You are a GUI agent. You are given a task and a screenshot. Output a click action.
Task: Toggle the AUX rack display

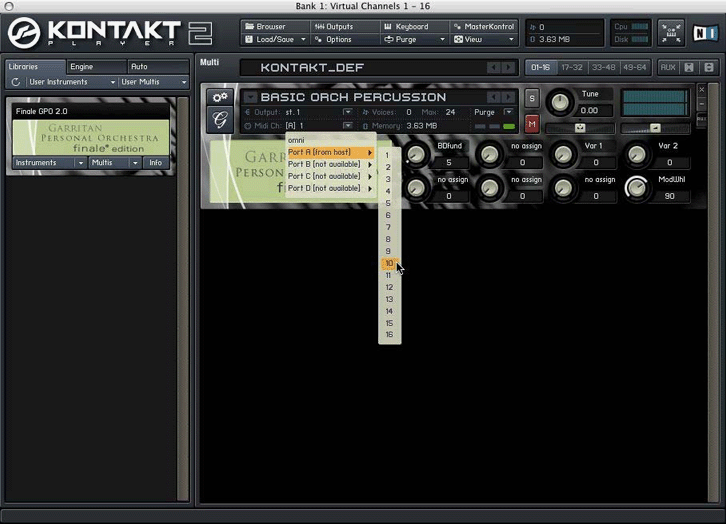click(x=668, y=68)
